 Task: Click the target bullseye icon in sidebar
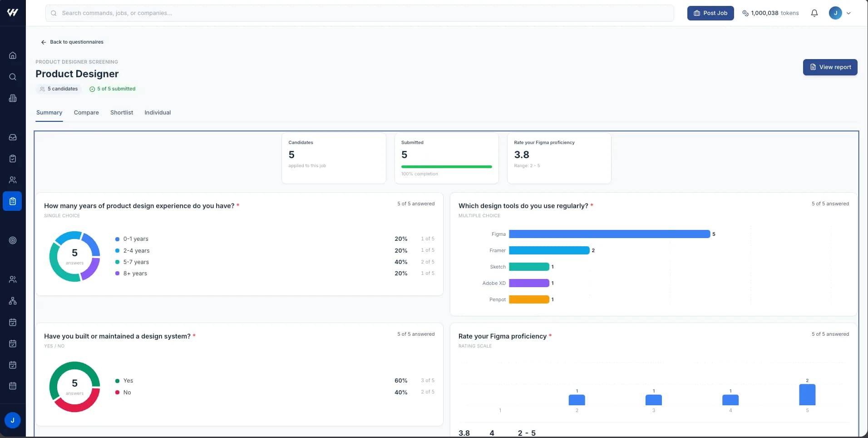pyautogui.click(x=13, y=240)
